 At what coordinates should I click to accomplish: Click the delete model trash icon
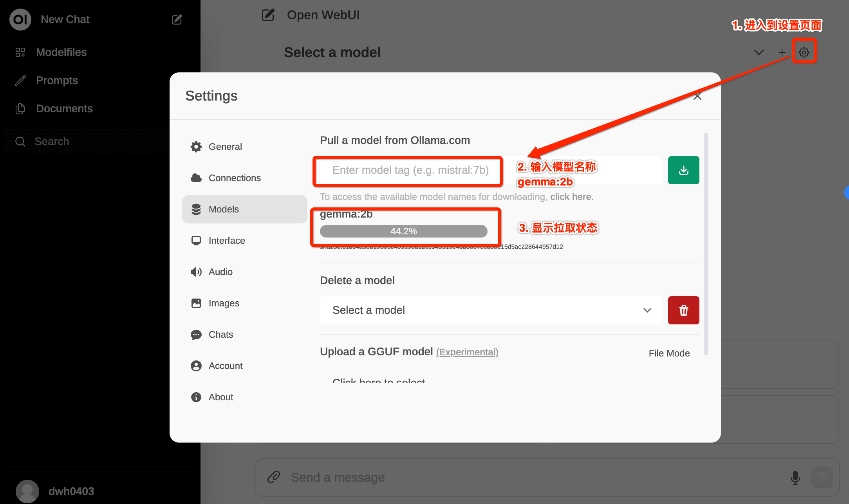tap(683, 310)
